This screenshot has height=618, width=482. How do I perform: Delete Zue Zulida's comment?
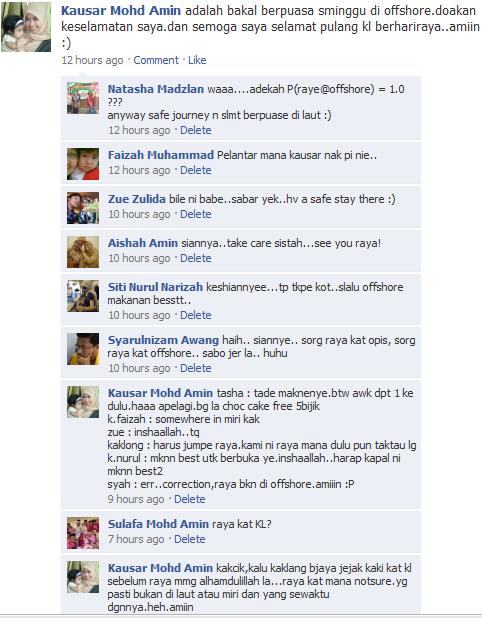point(195,214)
